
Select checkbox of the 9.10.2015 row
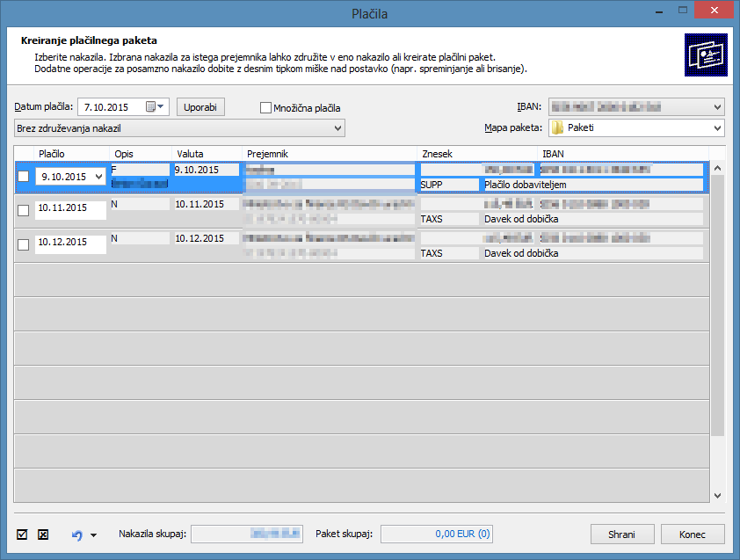24,177
